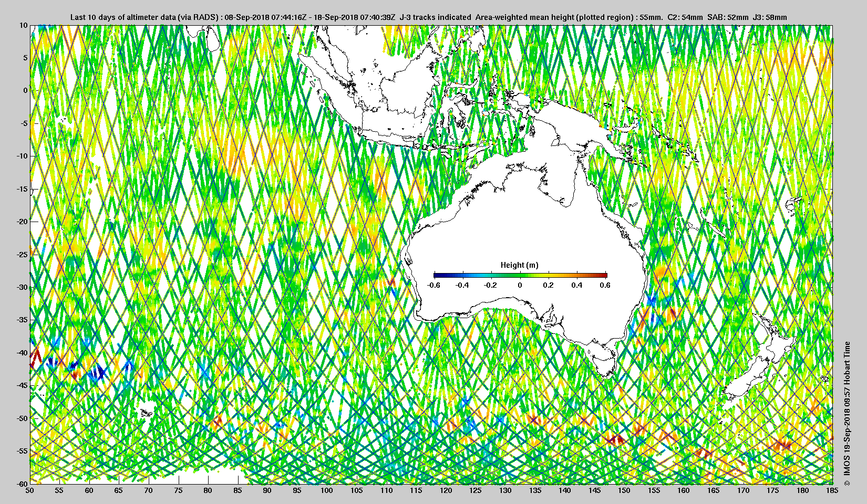Click the '0.2' colorbar tick label
The width and height of the screenshot is (867, 504).
(548, 285)
